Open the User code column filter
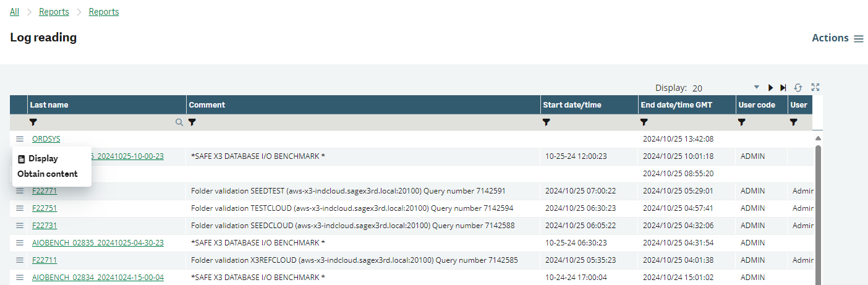Image resolution: width=868 pixels, height=285 pixels. [x=742, y=122]
